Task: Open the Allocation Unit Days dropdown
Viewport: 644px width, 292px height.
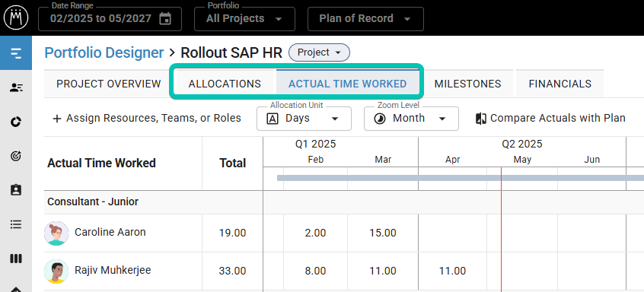Action: pos(304,119)
